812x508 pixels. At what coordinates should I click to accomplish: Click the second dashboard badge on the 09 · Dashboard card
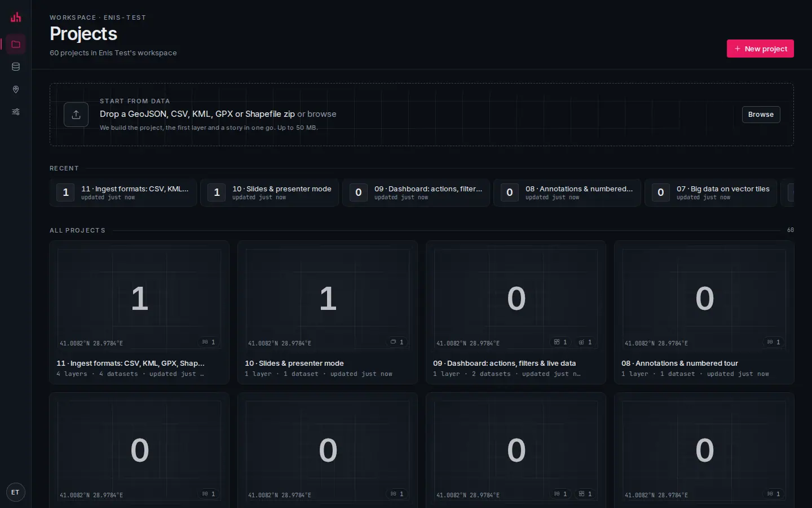pos(585,342)
